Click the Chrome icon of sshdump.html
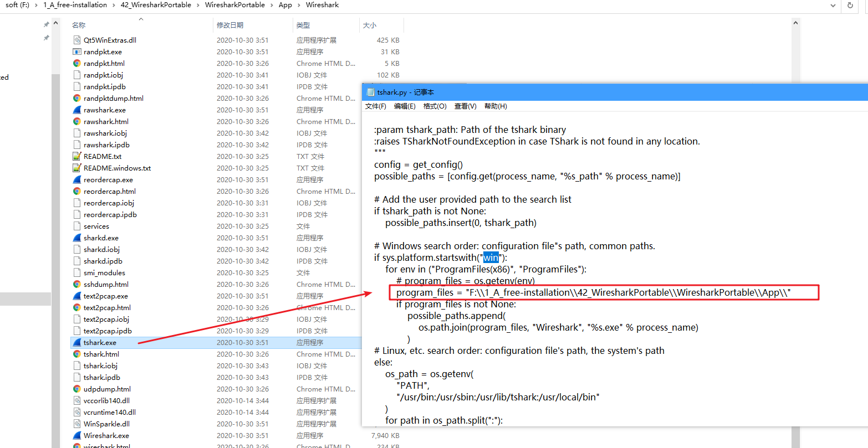This screenshot has width=868, height=448. [77, 284]
